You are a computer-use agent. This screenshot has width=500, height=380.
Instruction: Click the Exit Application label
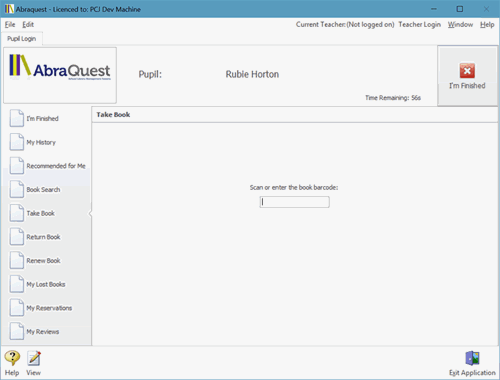472,373
